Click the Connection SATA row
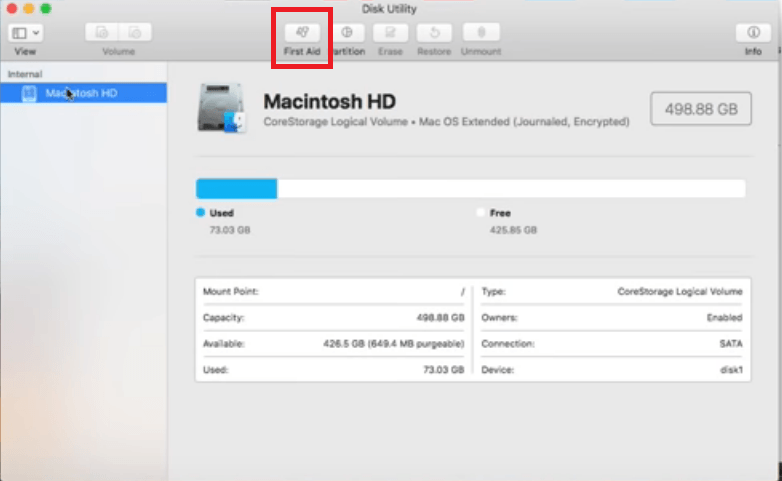Viewport: 782px width, 481px height. pos(612,343)
